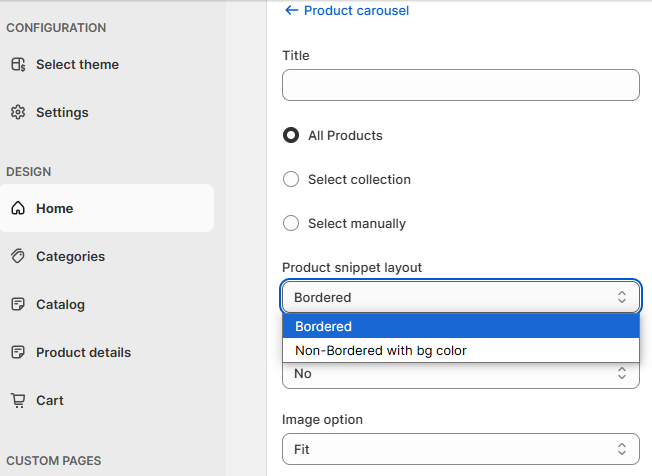The width and height of the screenshot is (652, 476).
Task: Click the CONFIGURATION section heading
Action: click(x=56, y=28)
